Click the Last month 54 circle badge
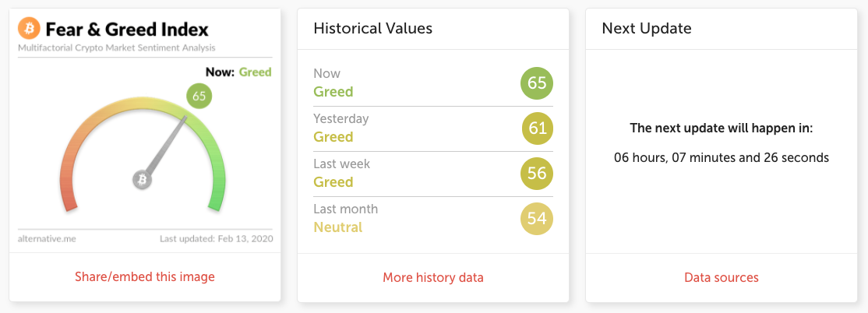The image size is (868, 313). (537, 218)
